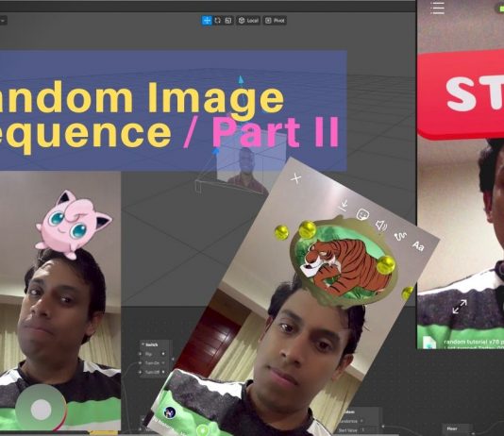The height and width of the screenshot is (436, 504).
Task: Click the expand arrows icon in simulator
Action: (x=460, y=307)
